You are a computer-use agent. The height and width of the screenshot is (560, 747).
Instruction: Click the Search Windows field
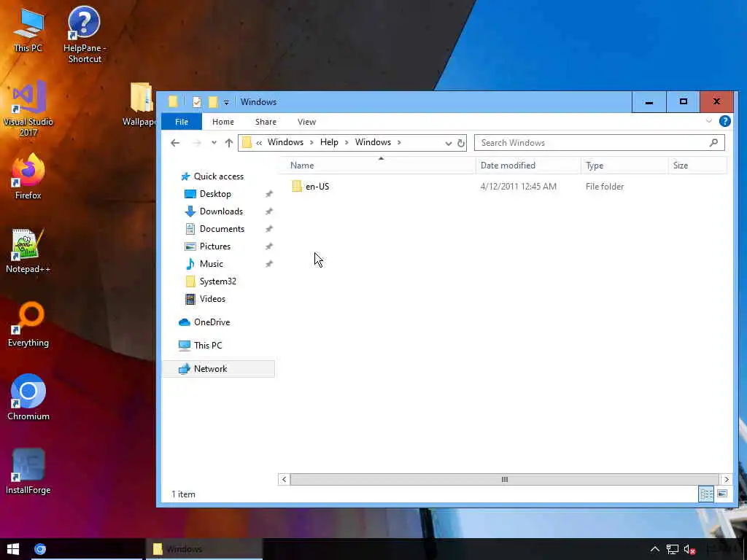[x=600, y=143]
